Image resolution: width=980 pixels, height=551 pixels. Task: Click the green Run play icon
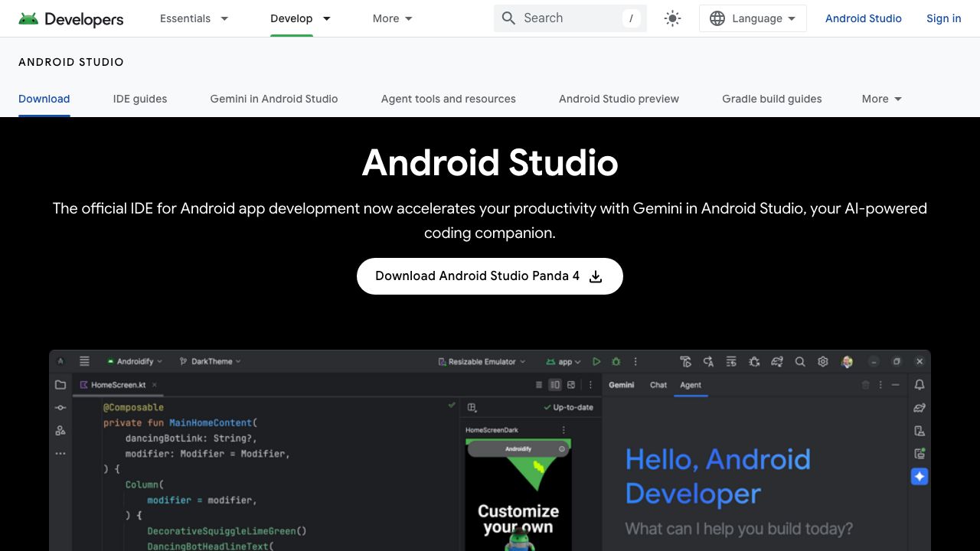click(x=596, y=361)
